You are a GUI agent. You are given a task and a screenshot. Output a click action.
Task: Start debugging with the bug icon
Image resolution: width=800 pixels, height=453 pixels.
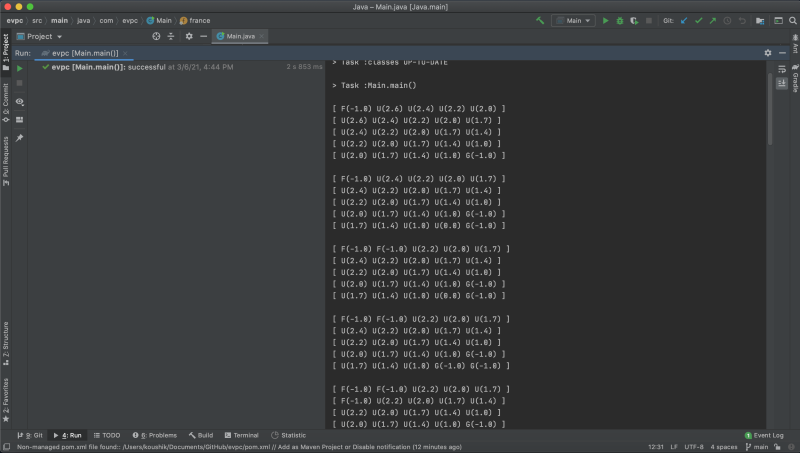coord(619,20)
